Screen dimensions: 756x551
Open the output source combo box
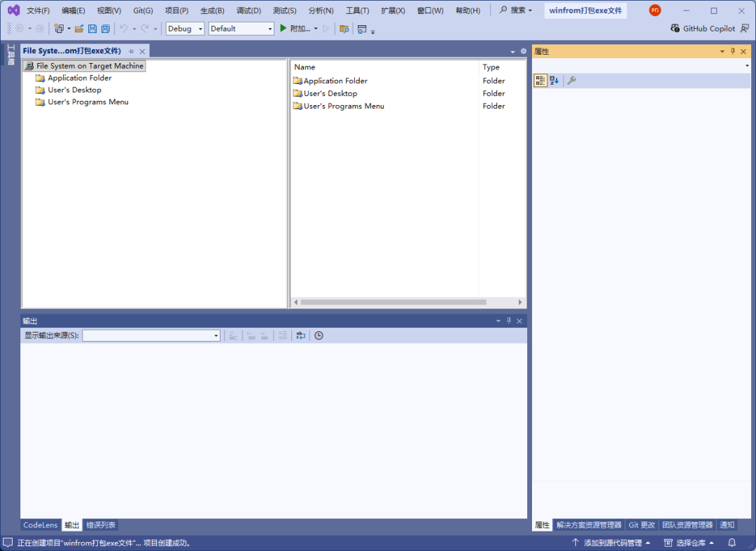[x=151, y=335]
